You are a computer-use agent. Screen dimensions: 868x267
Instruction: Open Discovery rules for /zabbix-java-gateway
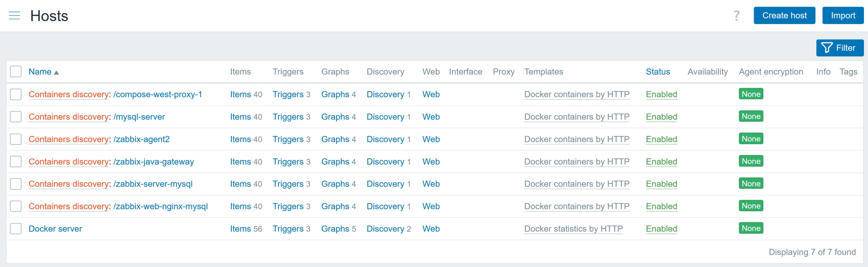(385, 161)
